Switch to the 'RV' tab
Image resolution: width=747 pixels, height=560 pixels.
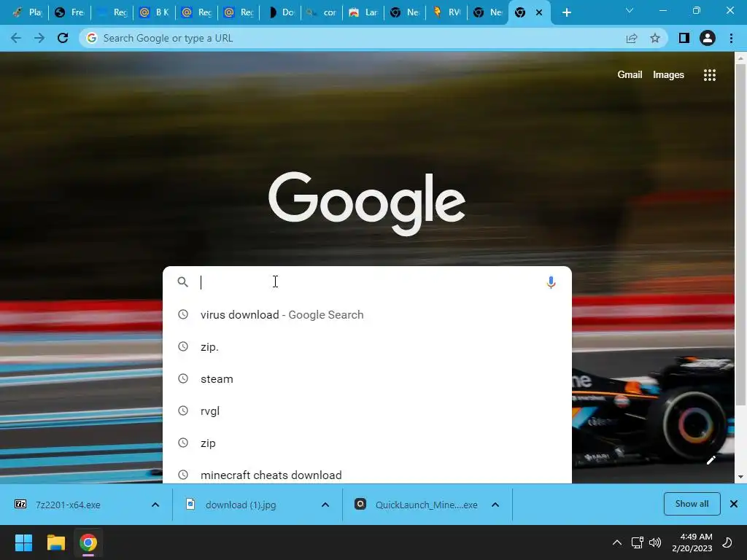[x=447, y=12]
